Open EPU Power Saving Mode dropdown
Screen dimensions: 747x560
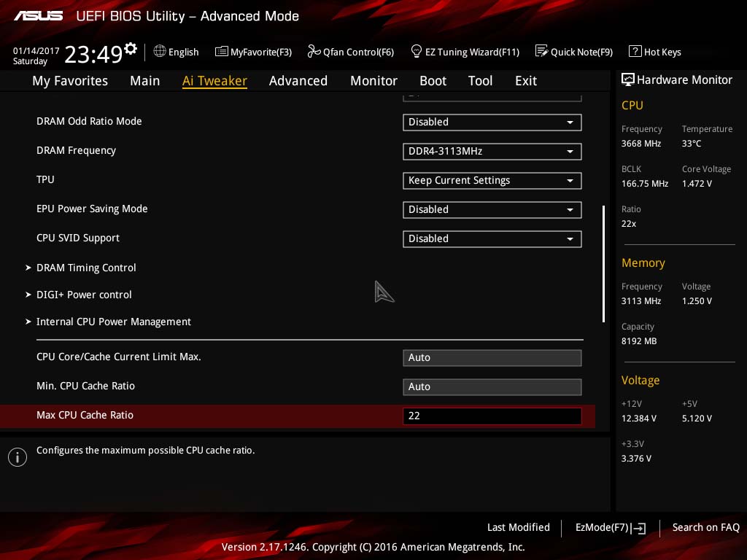(x=492, y=209)
